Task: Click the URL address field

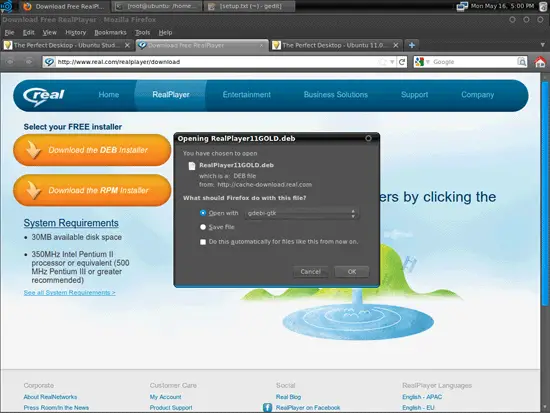Action: pos(216,62)
